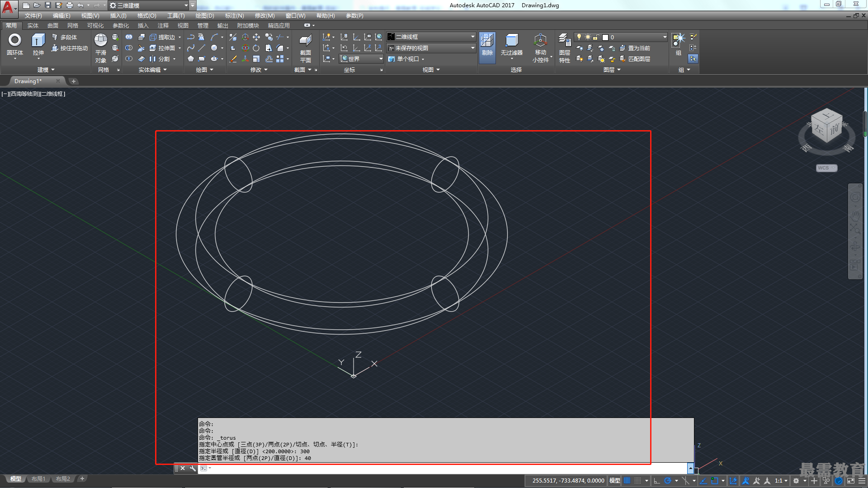This screenshot has width=868, height=488.
Task: Toggle polar tracking in status bar
Action: (x=667, y=481)
